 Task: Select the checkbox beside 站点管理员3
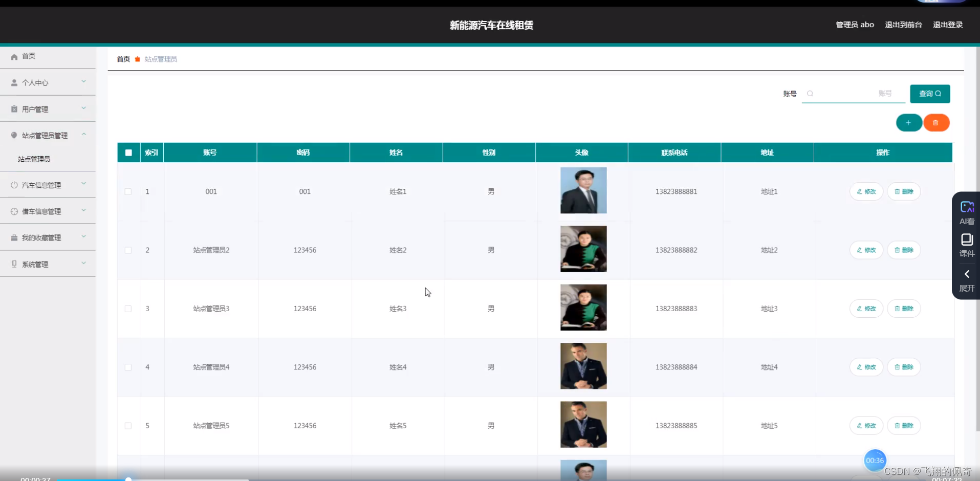click(128, 309)
